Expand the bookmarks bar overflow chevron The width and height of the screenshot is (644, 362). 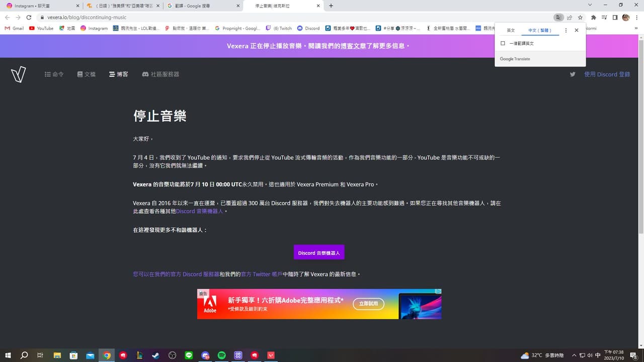coord(636,28)
